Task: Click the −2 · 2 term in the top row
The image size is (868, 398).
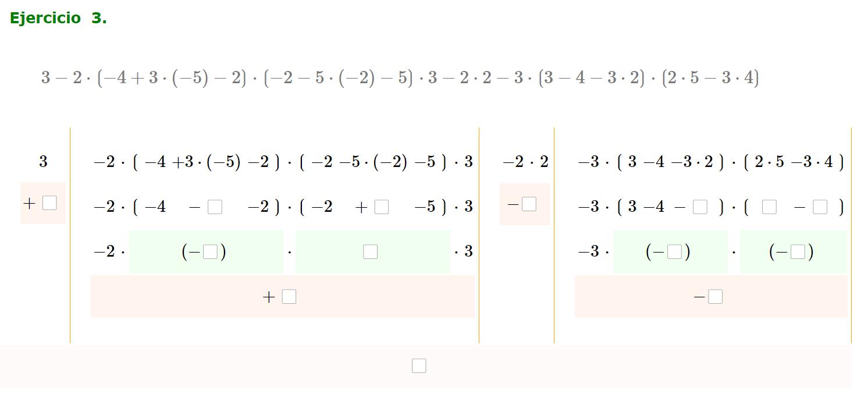Action: point(525,162)
